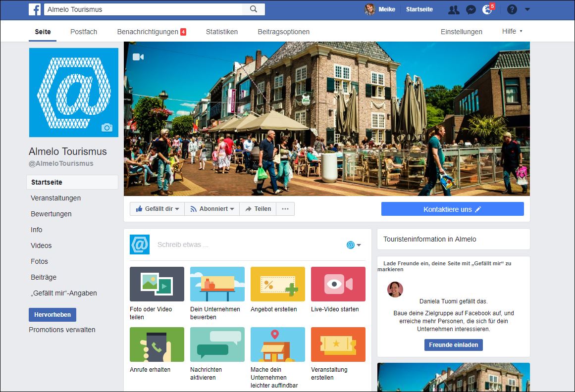
Task: Click the search magnifier button
Action: 254,9
